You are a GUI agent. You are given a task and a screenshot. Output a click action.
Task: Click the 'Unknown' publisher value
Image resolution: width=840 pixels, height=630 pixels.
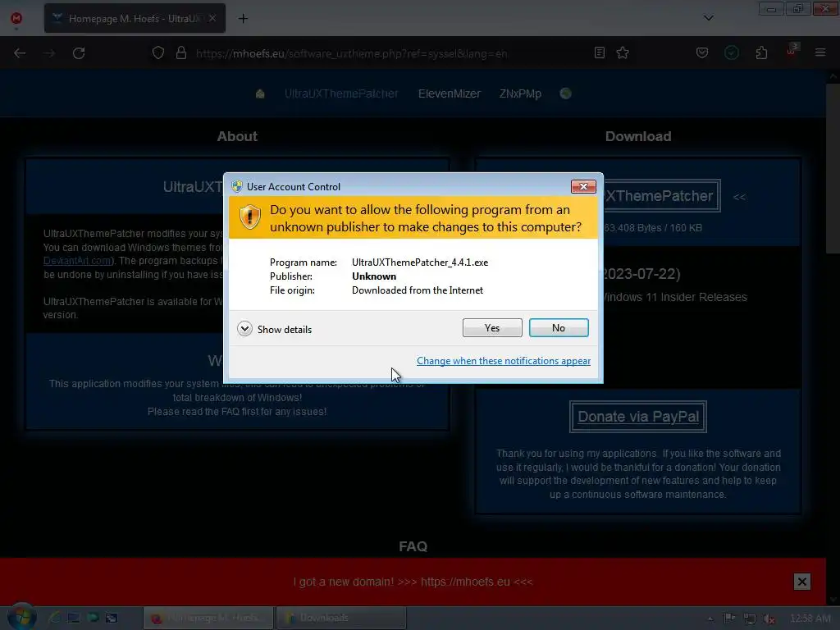pyautogui.click(x=374, y=276)
